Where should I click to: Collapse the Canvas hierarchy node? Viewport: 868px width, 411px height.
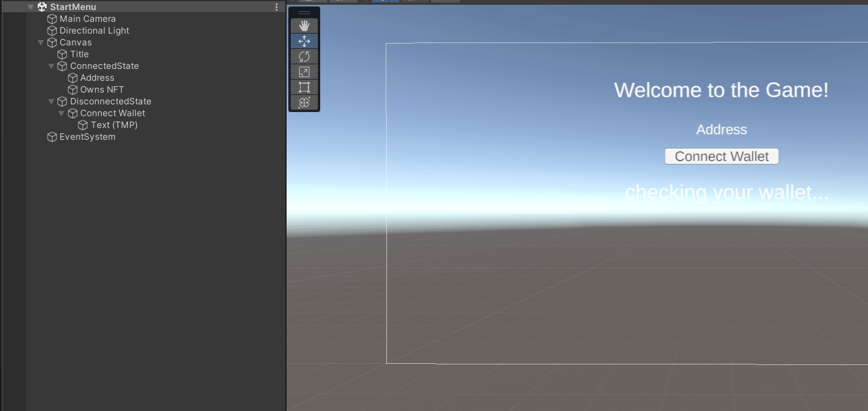41,42
